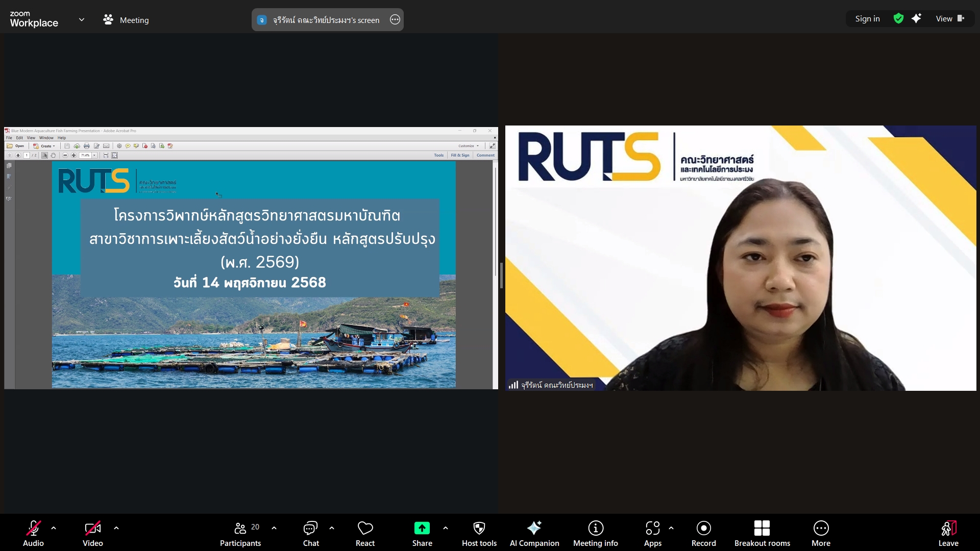Open screen share options ellipsis button
980x551 pixels.
(x=395, y=20)
